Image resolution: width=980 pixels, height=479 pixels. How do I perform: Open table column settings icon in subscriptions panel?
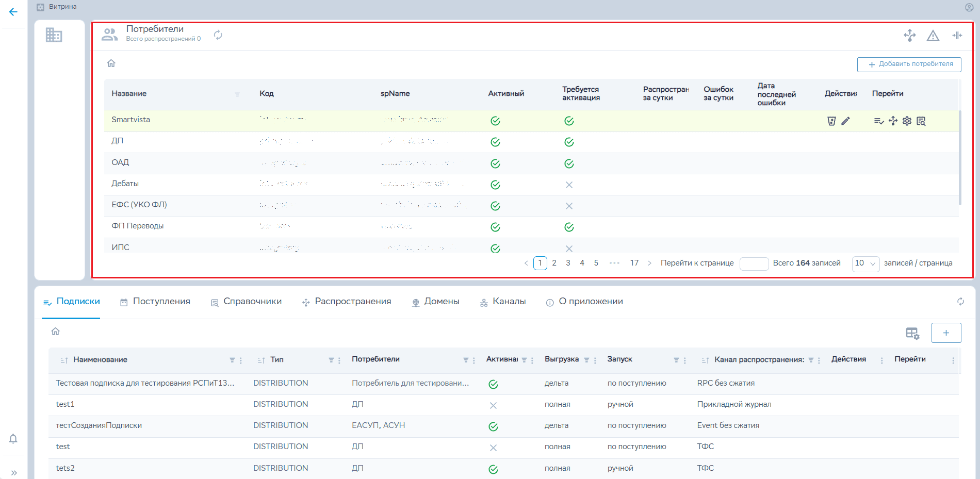point(912,334)
